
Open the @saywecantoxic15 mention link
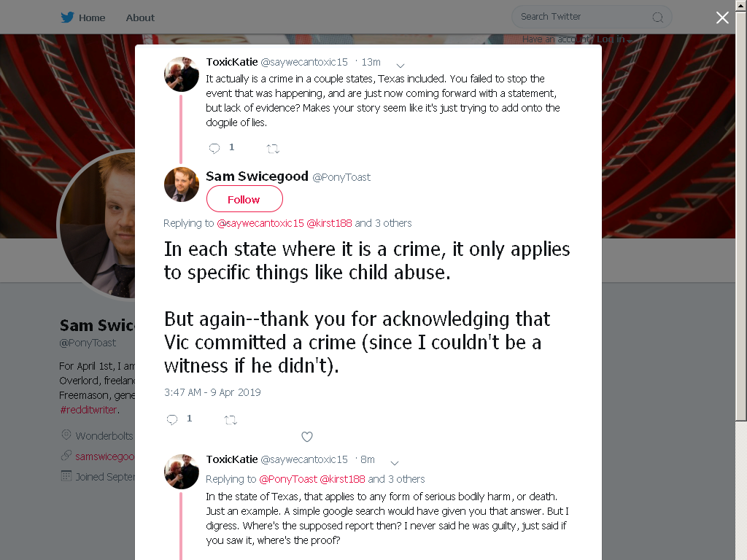pyautogui.click(x=260, y=223)
